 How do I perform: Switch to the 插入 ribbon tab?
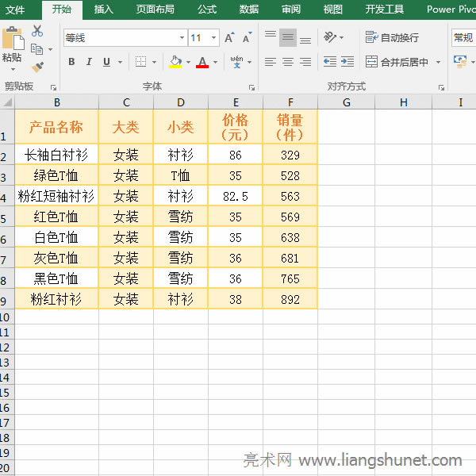(x=103, y=10)
